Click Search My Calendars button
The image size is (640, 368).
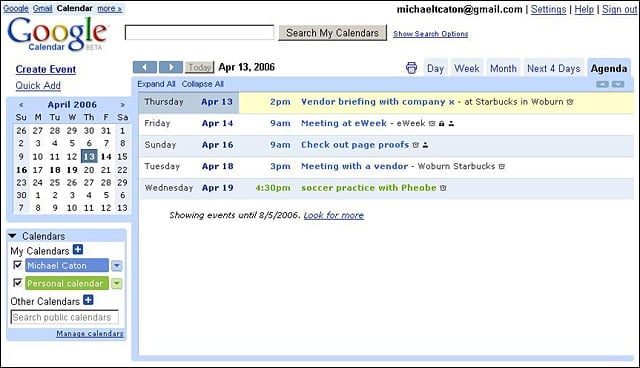pos(332,33)
